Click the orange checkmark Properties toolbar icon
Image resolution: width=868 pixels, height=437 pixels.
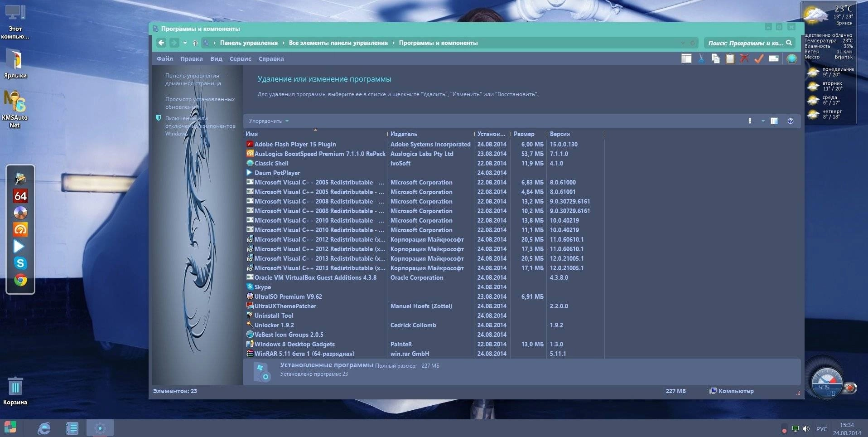[x=759, y=58]
